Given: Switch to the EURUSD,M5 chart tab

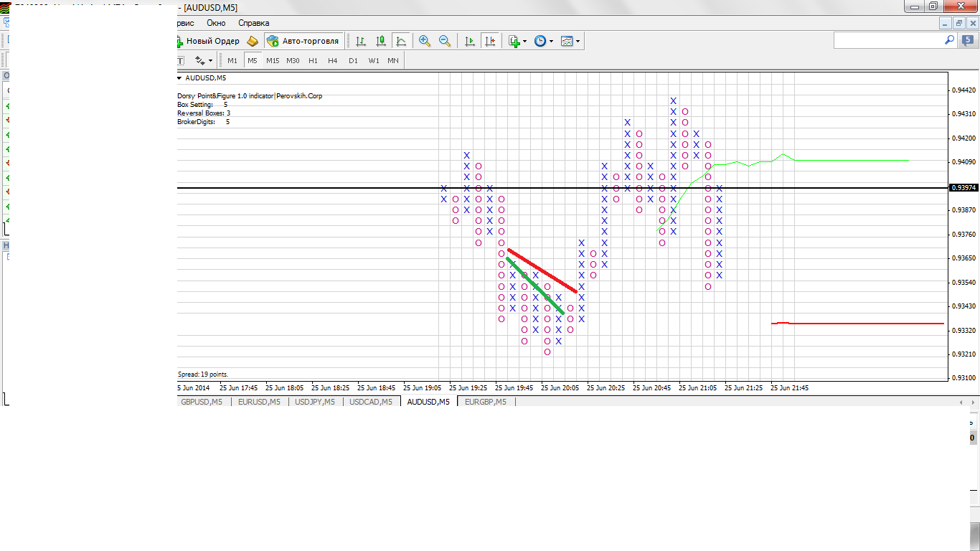Looking at the screenshot, I should (x=259, y=402).
